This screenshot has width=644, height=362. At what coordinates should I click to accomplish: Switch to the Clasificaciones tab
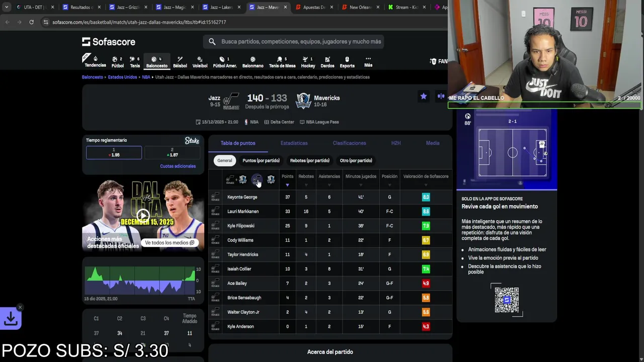349,143
